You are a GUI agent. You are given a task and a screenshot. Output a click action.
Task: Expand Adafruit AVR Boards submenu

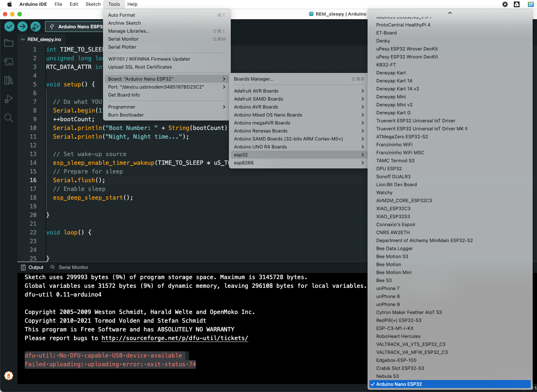point(299,91)
